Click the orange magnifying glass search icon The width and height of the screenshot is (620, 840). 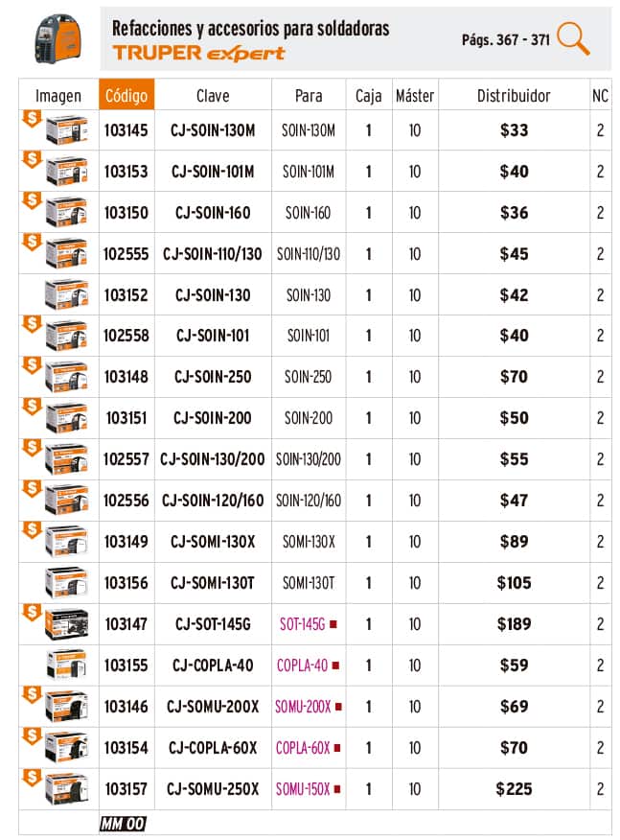pyautogui.click(x=573, y=38)
